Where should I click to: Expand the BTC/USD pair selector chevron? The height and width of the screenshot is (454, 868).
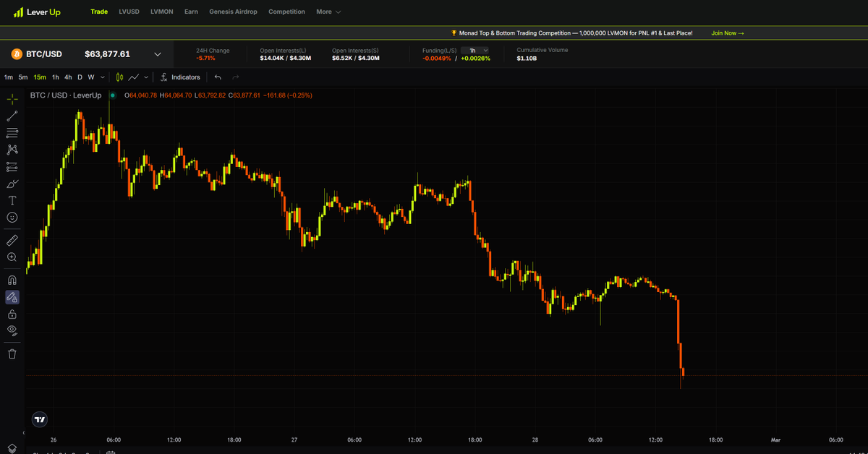pos(158,54)
